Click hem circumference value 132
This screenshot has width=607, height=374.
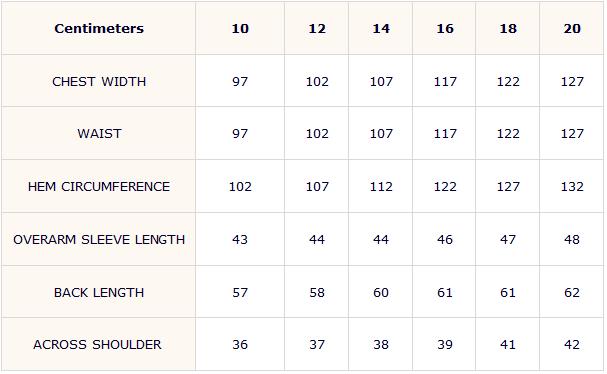572,187
